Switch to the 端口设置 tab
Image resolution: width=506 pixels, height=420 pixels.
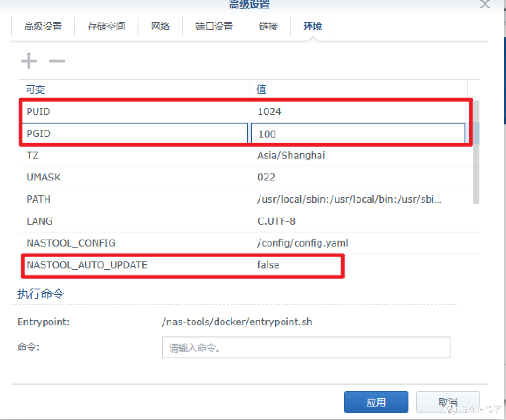click(x=214, y=27)
